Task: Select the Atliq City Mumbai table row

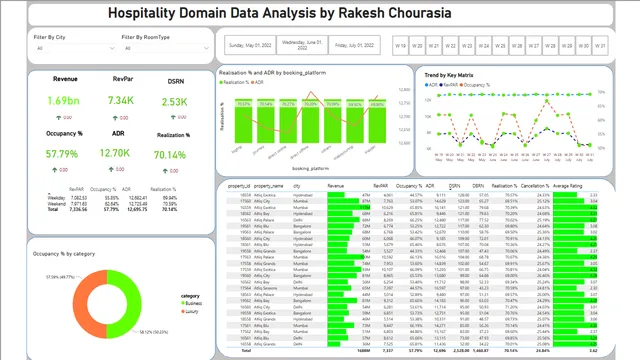Action: (x=412, y=201)
